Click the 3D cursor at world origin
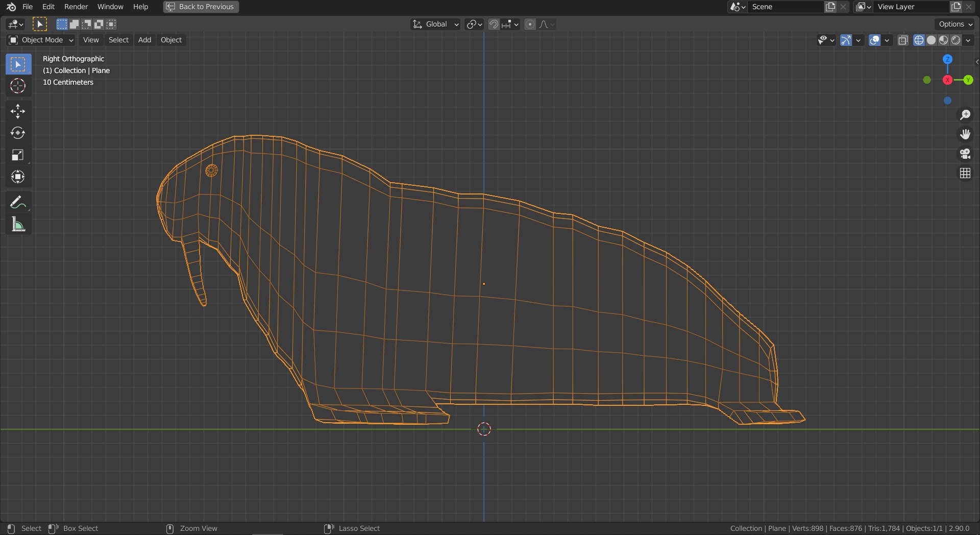980x535 pixels. click(484, 429)
